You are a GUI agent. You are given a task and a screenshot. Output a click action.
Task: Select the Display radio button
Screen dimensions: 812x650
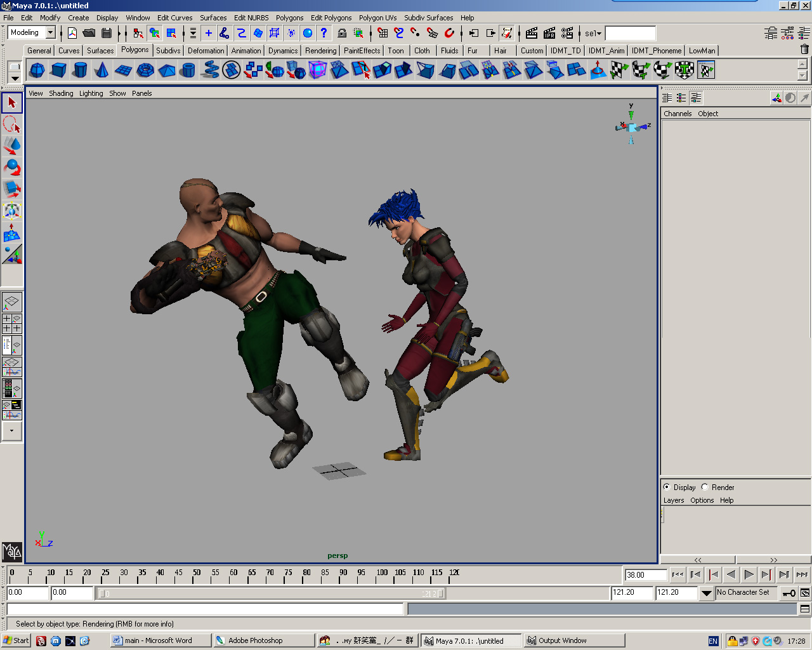coord(666,487)
